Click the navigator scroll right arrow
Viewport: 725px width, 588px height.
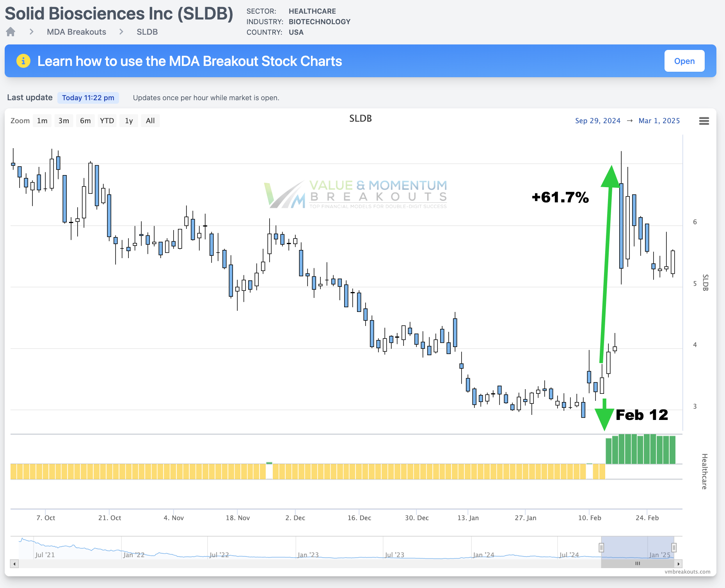(679, 563)
